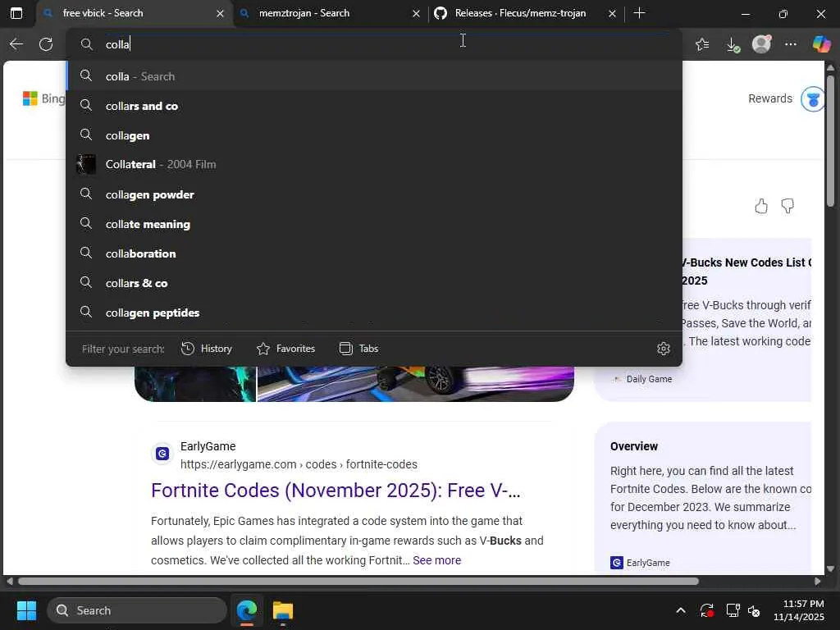Pick the 'collate meaning' suggestion
The image size is (840, 630).
pos(374,224)
